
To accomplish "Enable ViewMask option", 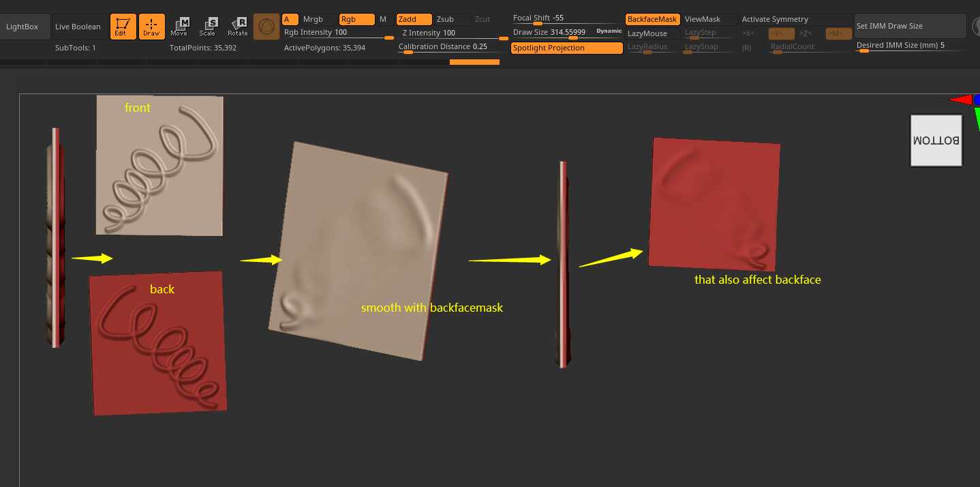I will pyautogui.click(x=709, y=19).
